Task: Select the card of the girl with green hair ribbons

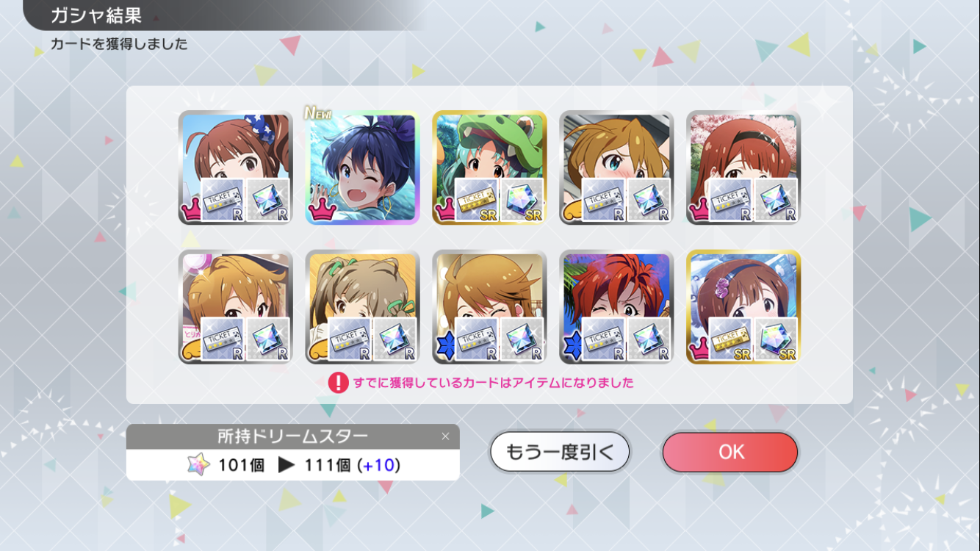Action: pyautogui.click(x=362, y=307)
